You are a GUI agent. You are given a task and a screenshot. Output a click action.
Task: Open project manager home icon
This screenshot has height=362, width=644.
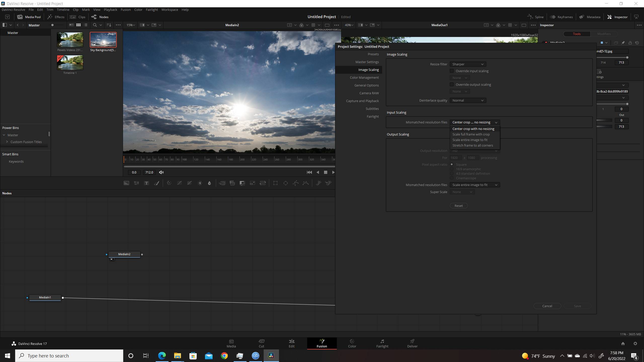[x=623, y=343]
